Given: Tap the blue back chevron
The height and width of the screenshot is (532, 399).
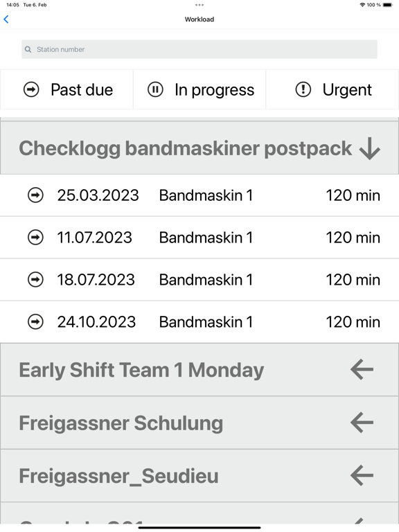Looking at the screenshot, I should point(6,19).
